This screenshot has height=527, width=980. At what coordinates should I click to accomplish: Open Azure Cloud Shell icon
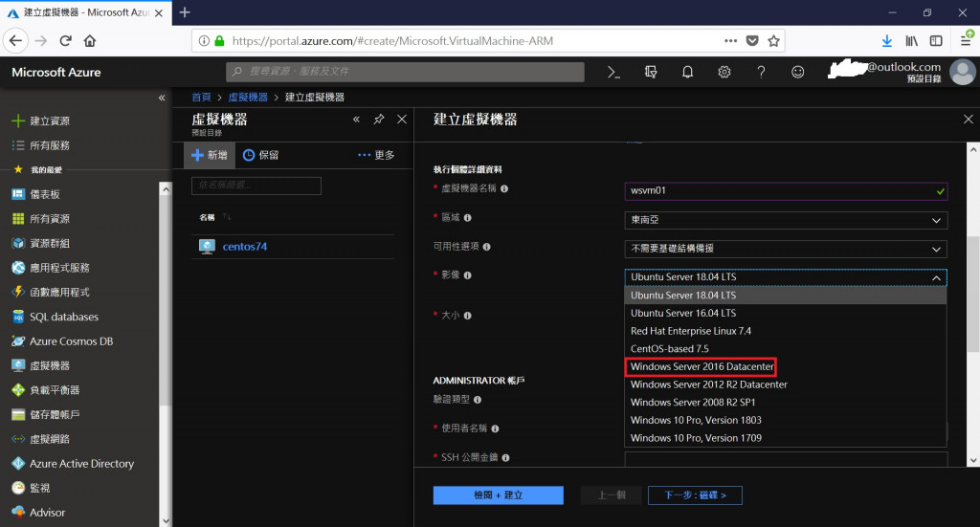[x=613, y=73]
